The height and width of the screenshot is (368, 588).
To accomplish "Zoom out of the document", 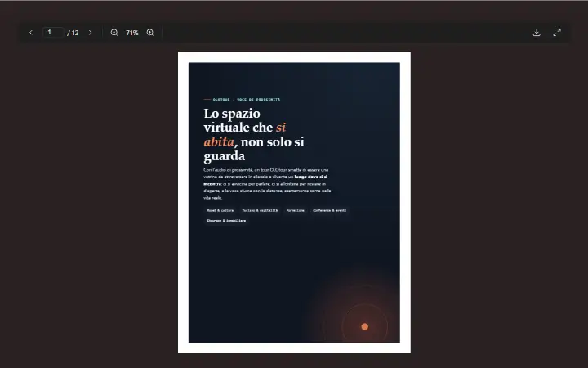I will tap(114, 33).
